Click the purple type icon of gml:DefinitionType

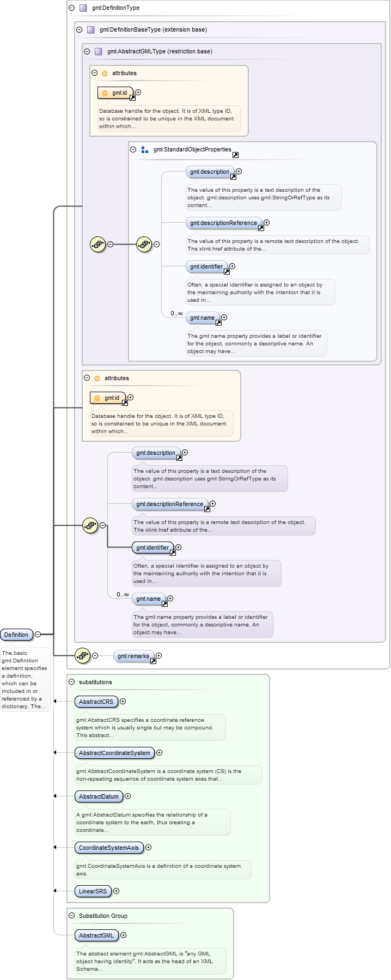[83, 8]
